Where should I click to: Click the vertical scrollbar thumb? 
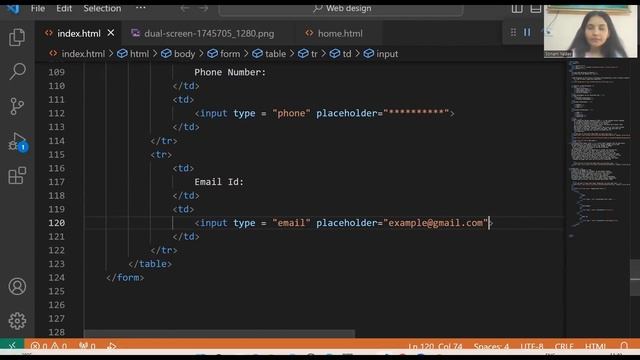(635, 278)
